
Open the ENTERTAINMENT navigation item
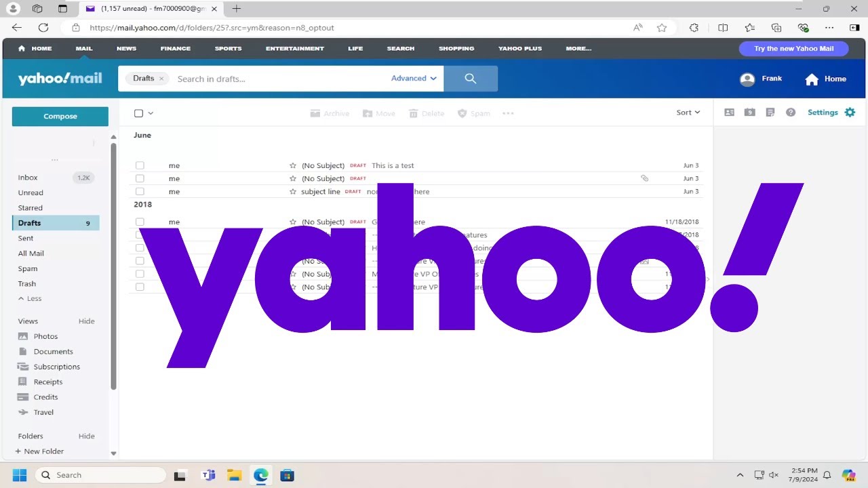pos(295,49)
